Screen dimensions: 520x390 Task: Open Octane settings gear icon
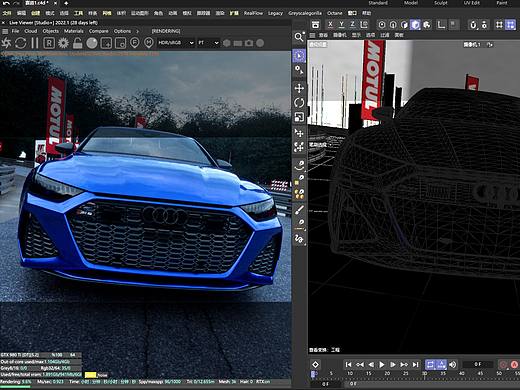(x=63, y=43)
